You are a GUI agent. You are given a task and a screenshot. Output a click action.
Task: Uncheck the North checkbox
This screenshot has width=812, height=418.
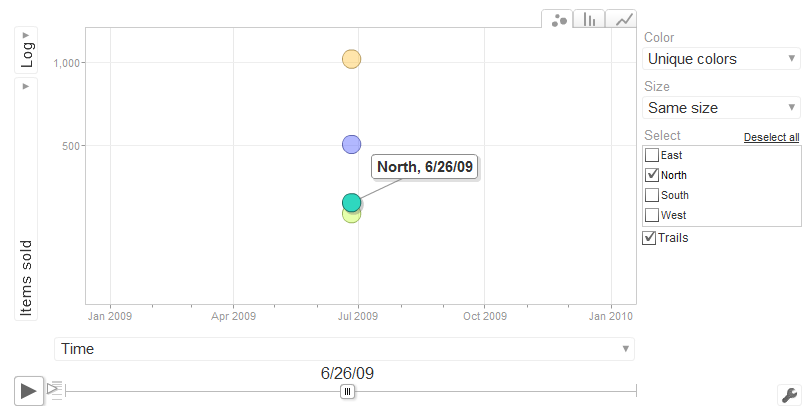pos(652,175)
